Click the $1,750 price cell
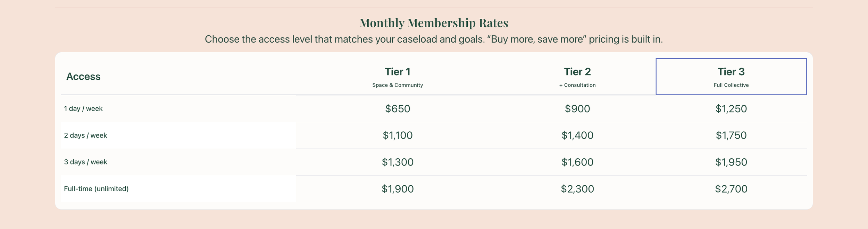 (731, 135)
